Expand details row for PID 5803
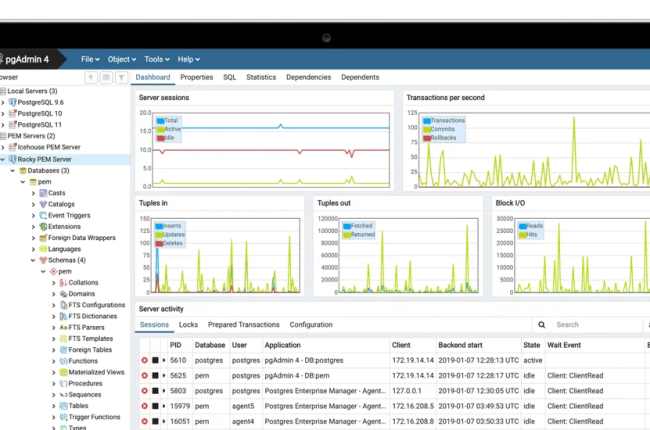This screenshot has height=430, width=650. 164,391
